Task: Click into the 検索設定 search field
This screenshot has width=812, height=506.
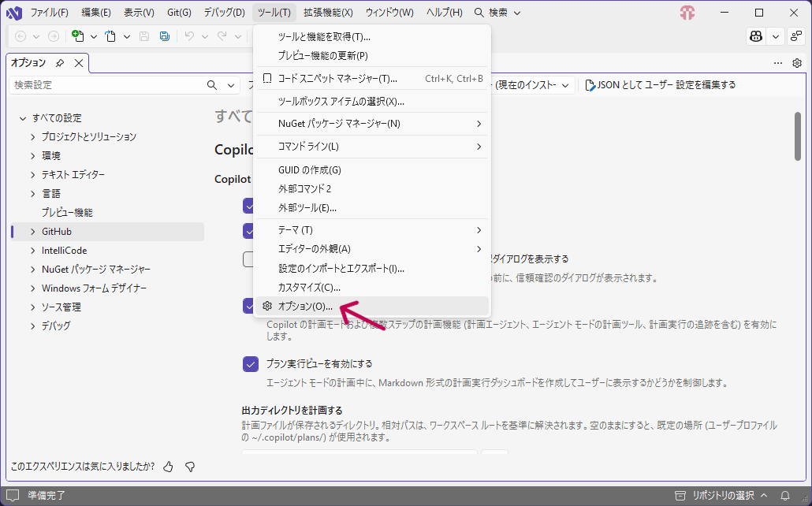Action: point(107,85)
